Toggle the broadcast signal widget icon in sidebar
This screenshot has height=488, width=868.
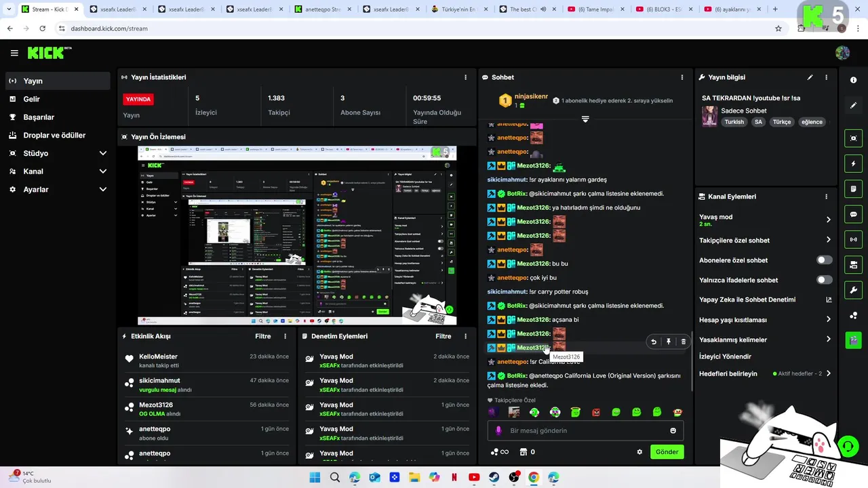(x=853, y=239)
